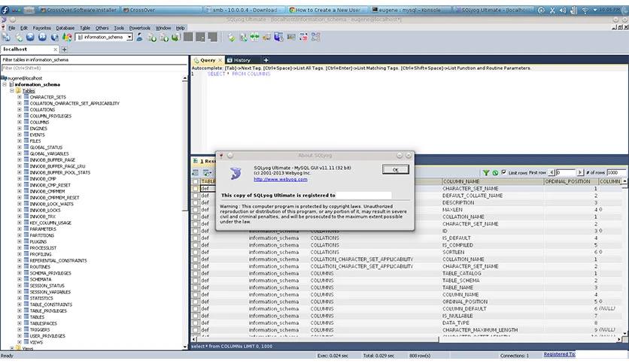Image resolution: width=629 pixels, height=364 pixels.
Task: Click the gray monitor toolbar icon
Action: (291, 38)
